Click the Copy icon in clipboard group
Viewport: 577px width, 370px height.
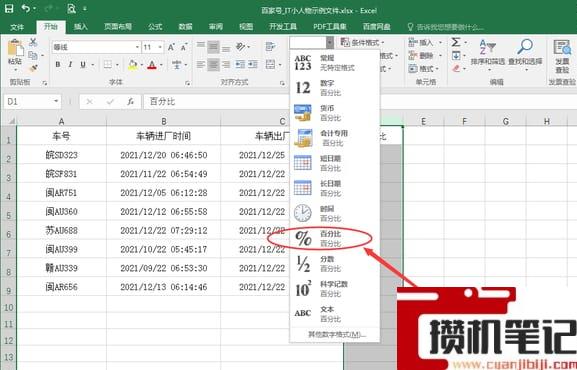tap(33, 55)
